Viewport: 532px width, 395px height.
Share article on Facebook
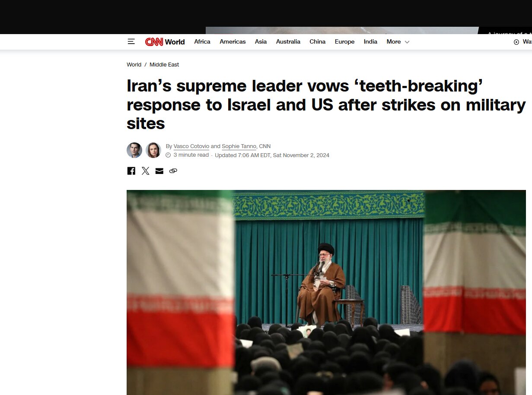click(x=131, y=171)
